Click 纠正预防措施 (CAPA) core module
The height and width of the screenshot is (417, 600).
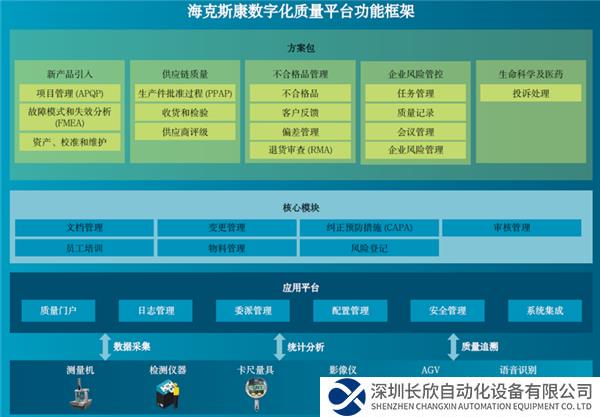pyautogui.click(x=370, y=228)
